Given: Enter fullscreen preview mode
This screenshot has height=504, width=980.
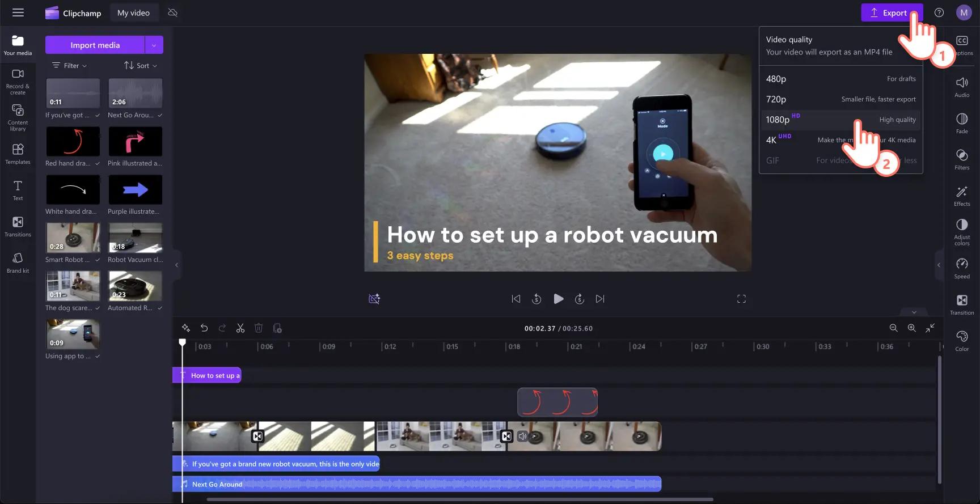Looking at the screenshot, I should click(741, 299).
